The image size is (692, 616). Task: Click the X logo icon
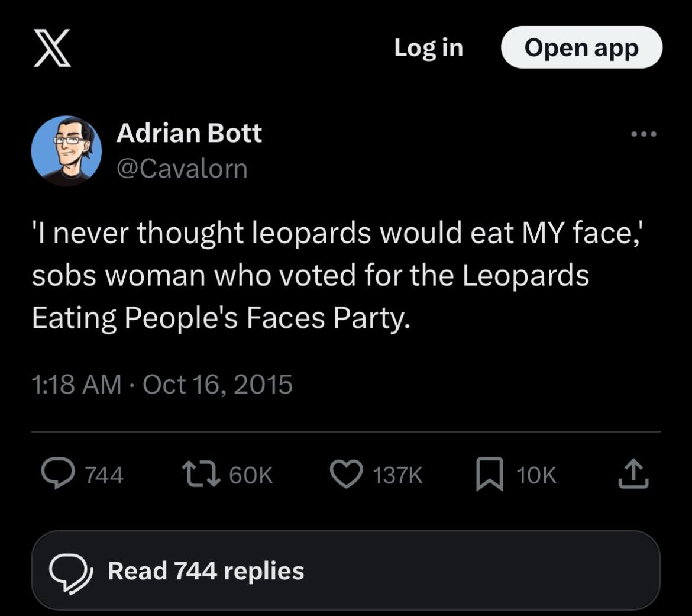pyautogui.click(x=51, y=47)
